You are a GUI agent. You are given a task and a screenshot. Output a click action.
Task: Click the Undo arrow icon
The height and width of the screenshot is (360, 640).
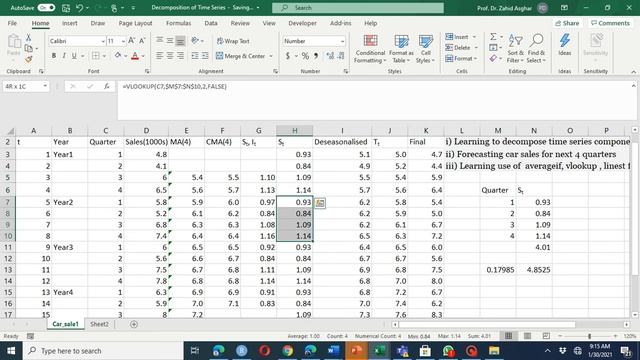pyautogui.click(x=79, y=7)
